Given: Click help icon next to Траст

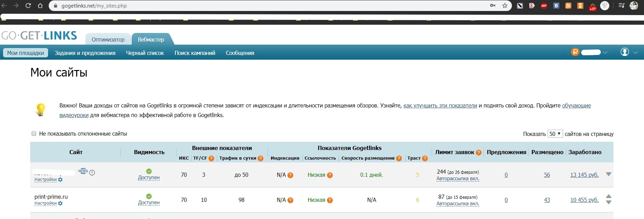Looking at the screenshot, I should (425, 158).
